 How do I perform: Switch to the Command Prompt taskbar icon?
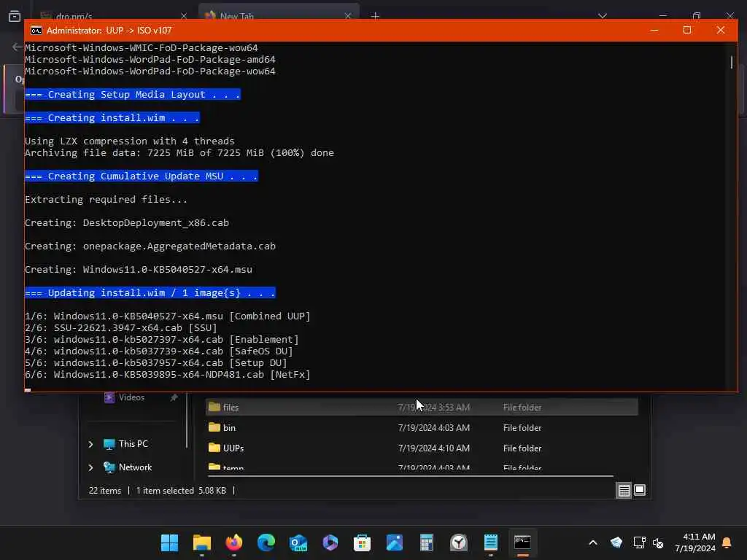click(x=522, y=542)
